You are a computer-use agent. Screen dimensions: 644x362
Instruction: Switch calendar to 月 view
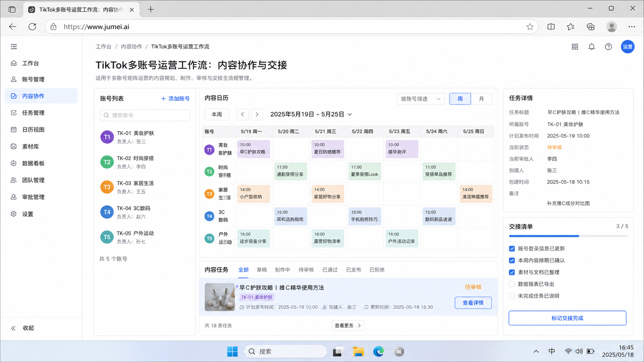pos(481,99)
